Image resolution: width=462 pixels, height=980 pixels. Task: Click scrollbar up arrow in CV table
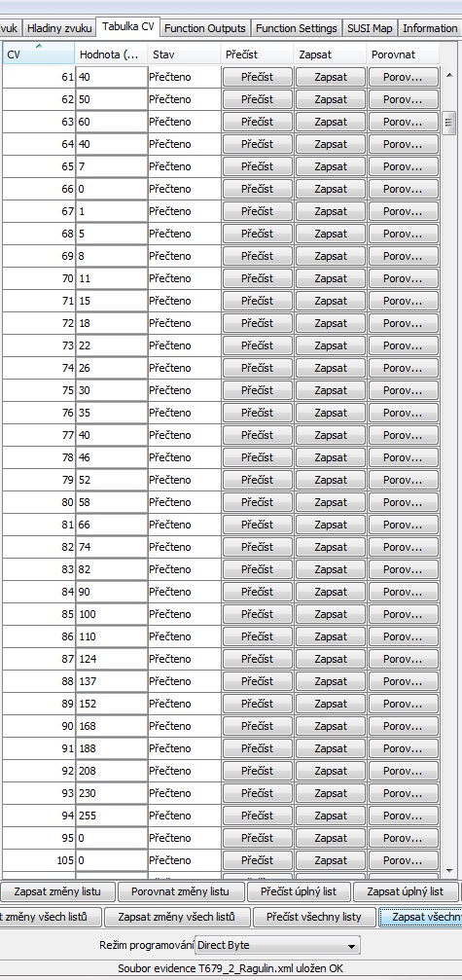[449, 76]
